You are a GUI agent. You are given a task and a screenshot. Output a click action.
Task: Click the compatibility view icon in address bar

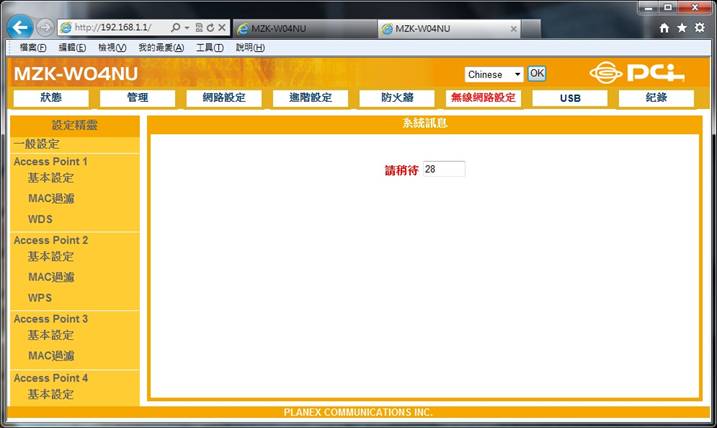tap(199, 27)
